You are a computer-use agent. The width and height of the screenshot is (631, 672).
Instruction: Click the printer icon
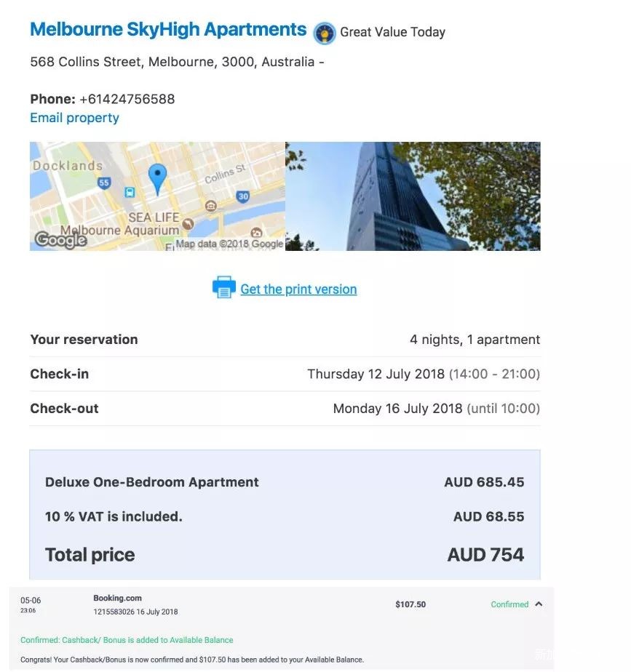point(224,287)
